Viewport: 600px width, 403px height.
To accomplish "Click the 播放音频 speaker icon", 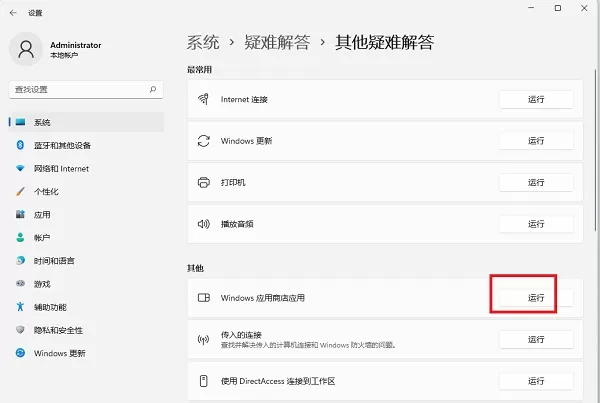I will point(203,224).
